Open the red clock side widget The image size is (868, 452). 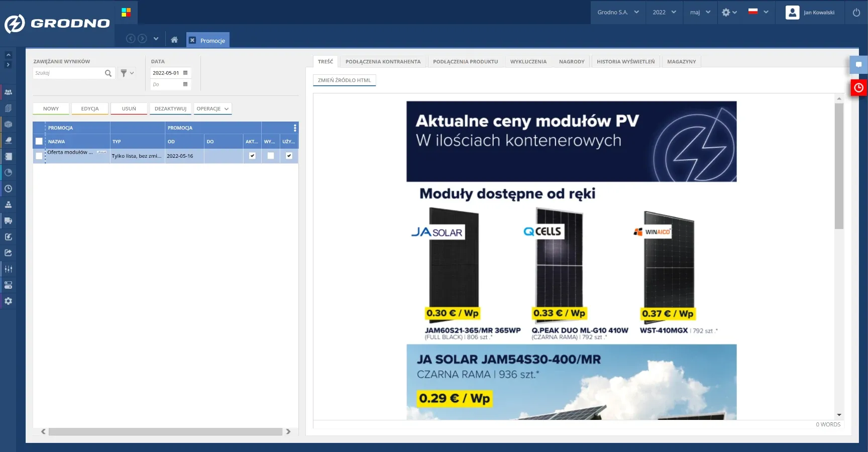(x=858, y=88)
